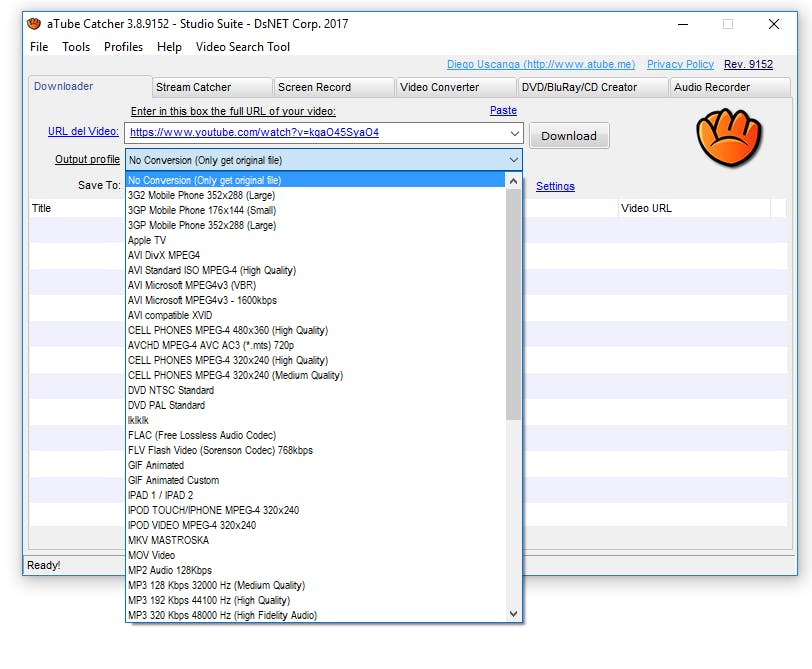The image size is (812, 669).
Task: Select CELL PHONES MPEG-4 320x240 (High Quality)
Action: point(315,360)
